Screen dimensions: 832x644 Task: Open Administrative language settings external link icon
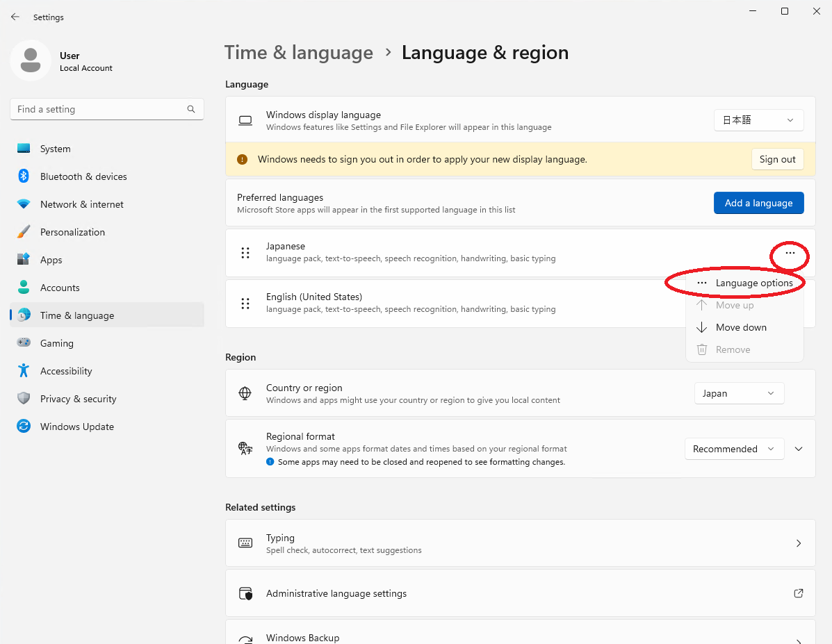pyautogui.click(x=799, y=593)
